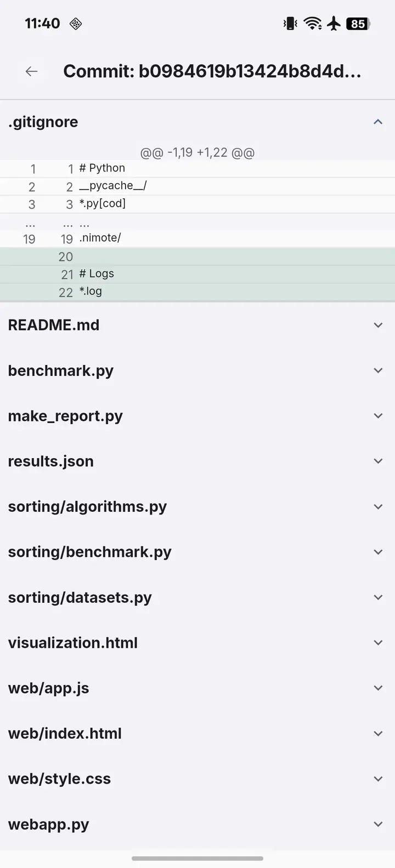Open the benchmark.py file name
This screenshot has width=395, height=868.
60,371
